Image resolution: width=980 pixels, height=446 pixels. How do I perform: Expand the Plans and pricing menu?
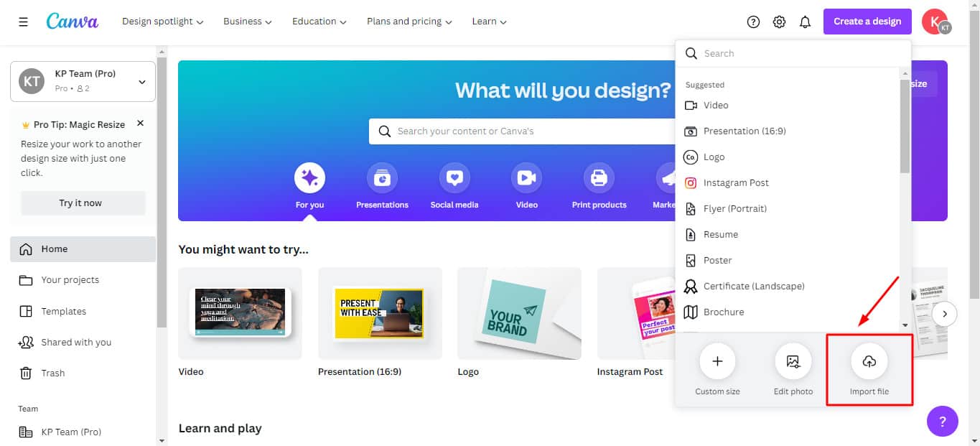click(x=409, y=22)
